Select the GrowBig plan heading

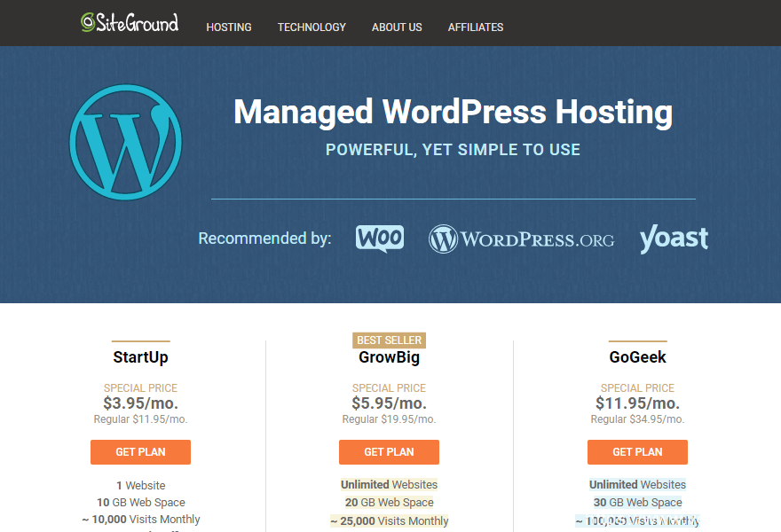point(389,358)
